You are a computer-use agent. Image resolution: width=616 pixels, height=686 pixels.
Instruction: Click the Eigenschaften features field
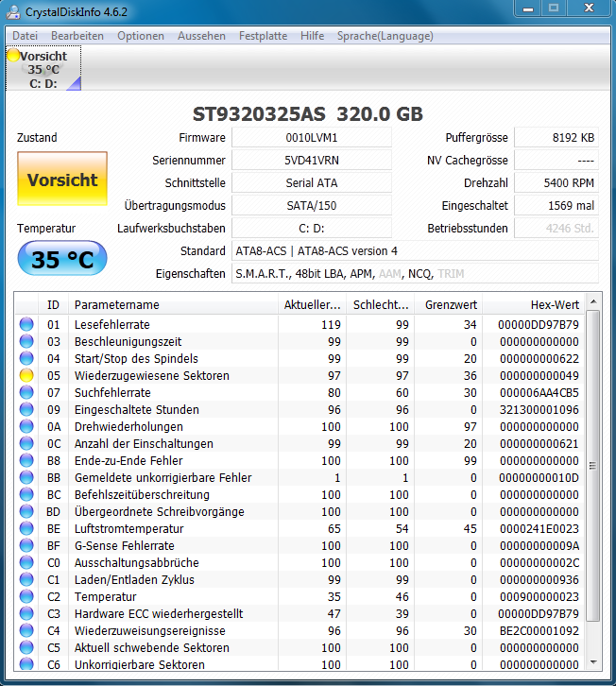click(x=415, y=274)
